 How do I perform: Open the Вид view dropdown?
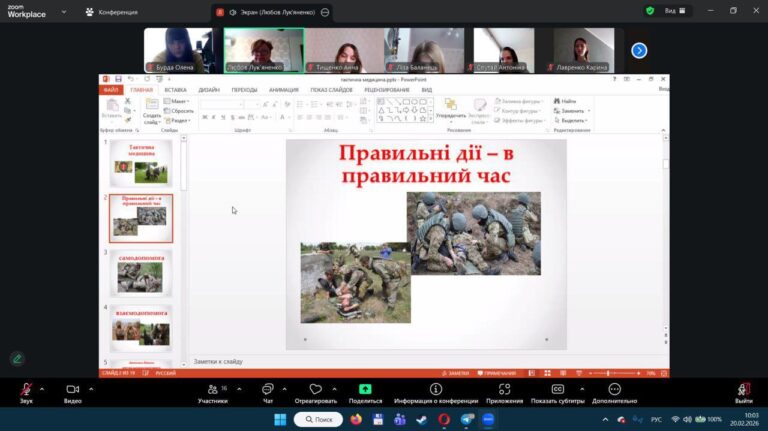click(x=674, y=11)
